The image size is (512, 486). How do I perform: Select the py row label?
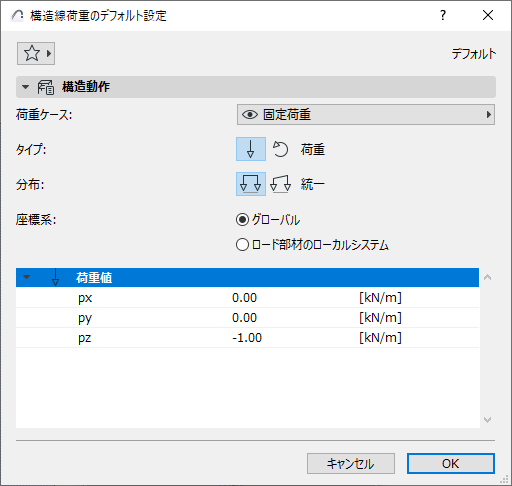point(85,318)
